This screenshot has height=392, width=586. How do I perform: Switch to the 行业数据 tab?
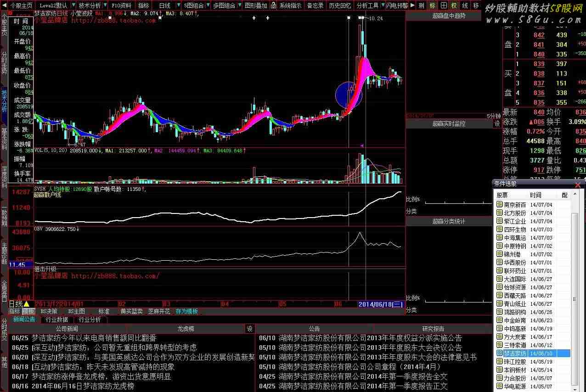pyautogui.click(x=57, y=319)
